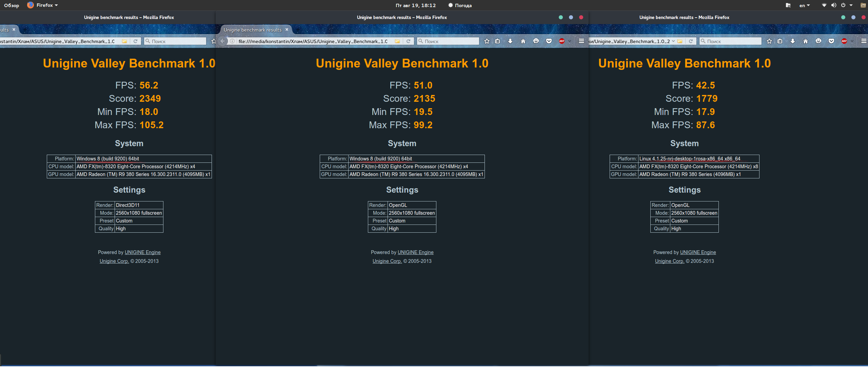The height and width of the screenshot is (369, 868).
Task: Open Pocket icon in middle Firefox window
Action: (x=549, y=41)
